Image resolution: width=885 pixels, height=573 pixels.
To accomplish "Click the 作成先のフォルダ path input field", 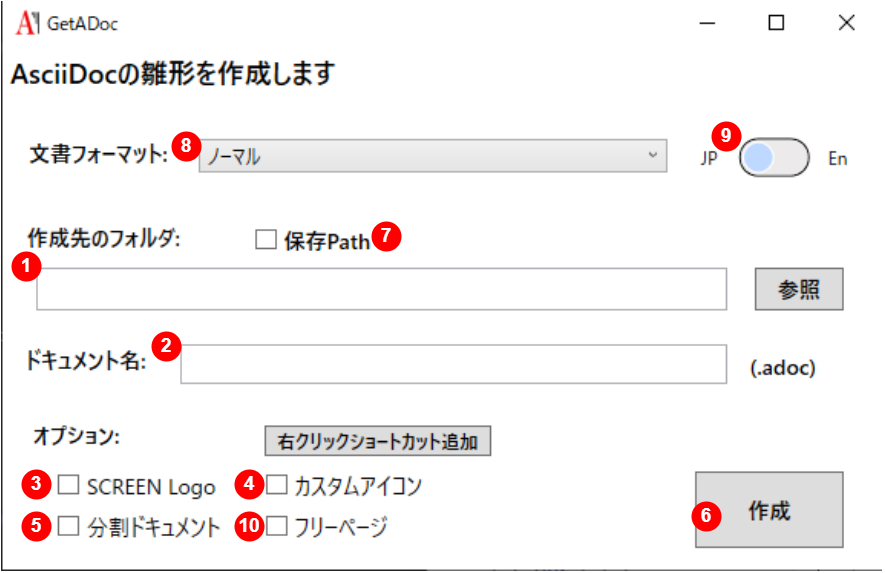I will point(381,289).
